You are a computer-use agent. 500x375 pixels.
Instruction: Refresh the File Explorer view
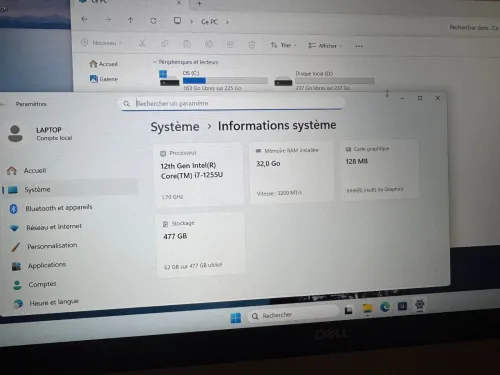click(153, 21)
